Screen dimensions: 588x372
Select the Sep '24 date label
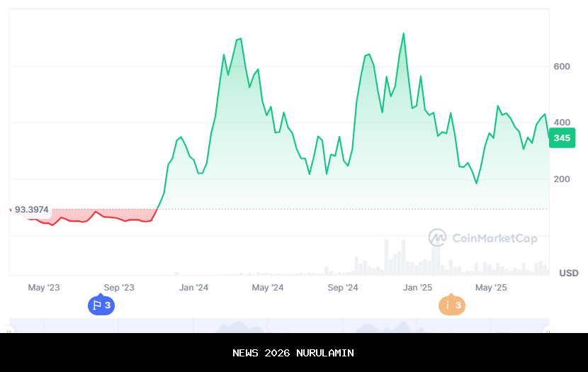(x=343, y=288)
